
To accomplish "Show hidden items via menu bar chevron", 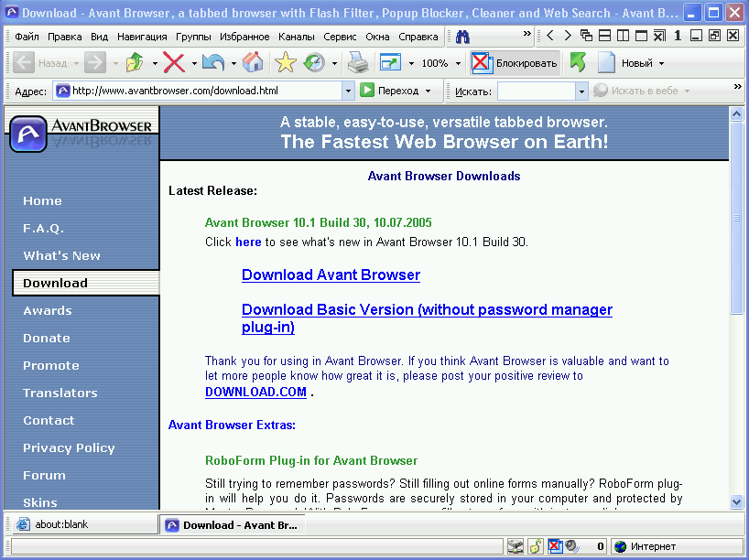I will (x=526, y=34).
